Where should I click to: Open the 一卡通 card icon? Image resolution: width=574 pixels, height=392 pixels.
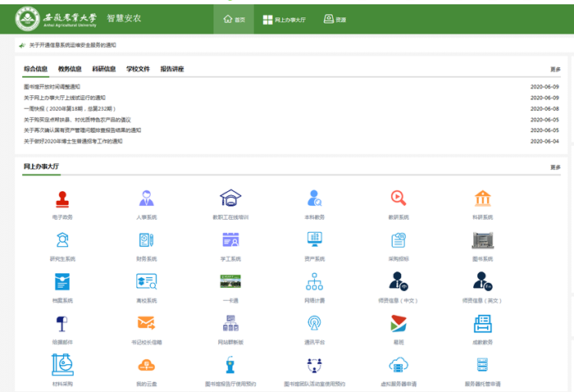tap(230, 282)
